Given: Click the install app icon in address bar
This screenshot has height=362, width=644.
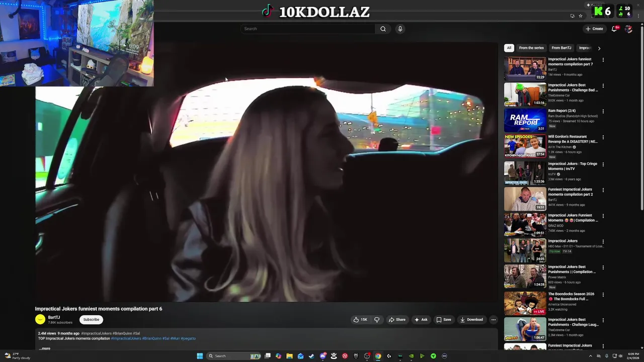Looking at the screenshot, I should pos(572,16).
